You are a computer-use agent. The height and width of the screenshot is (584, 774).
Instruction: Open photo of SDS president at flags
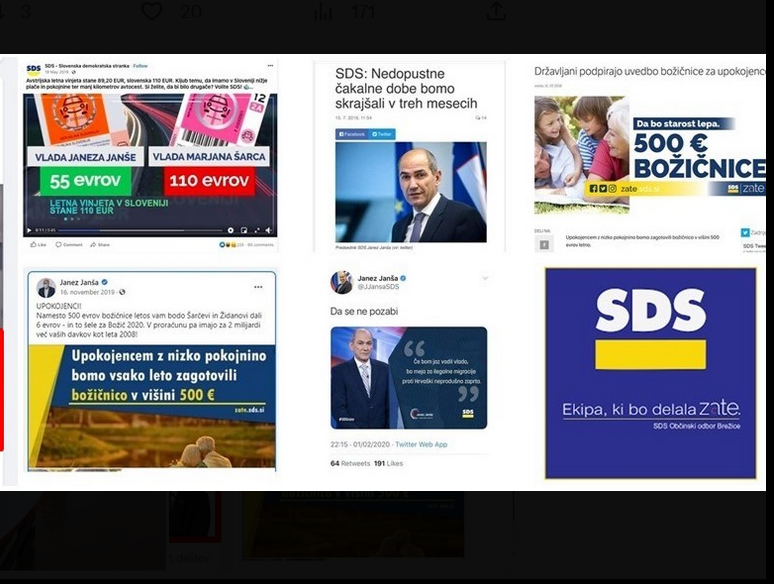click(x=411, y=192)
